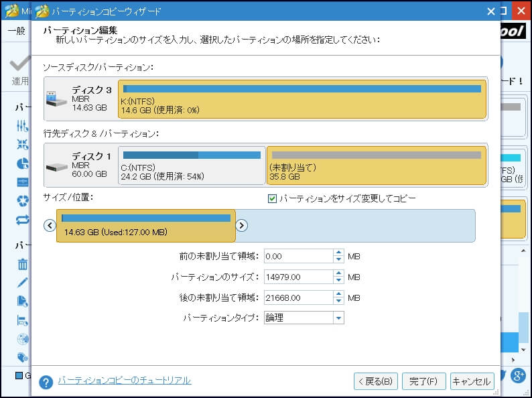The width and height of the screenshot is (532, 398).
Task: Open the 一般 menu in main window
Action: pyautogui.click(x=16, y=31)
